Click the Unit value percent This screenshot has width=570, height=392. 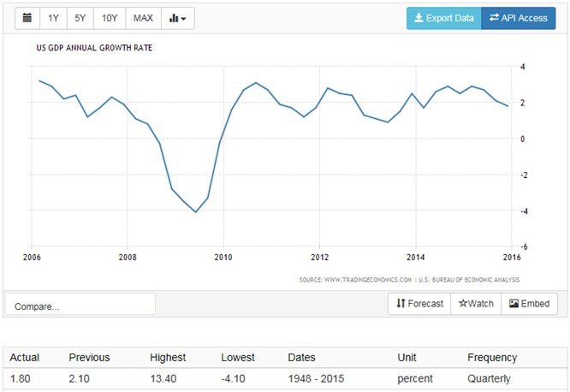415,379
